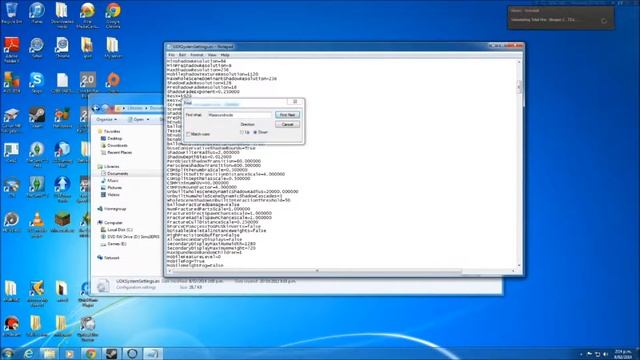The width and height of the screenshot is (640, 360).
Task: Select Favorites in Explorer navigation pane
Action: coord(111,131)
